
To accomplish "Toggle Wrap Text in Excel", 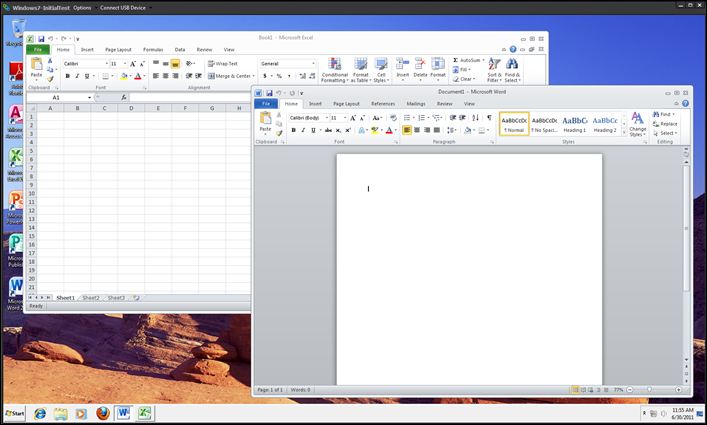I will [x=223, y=63].
